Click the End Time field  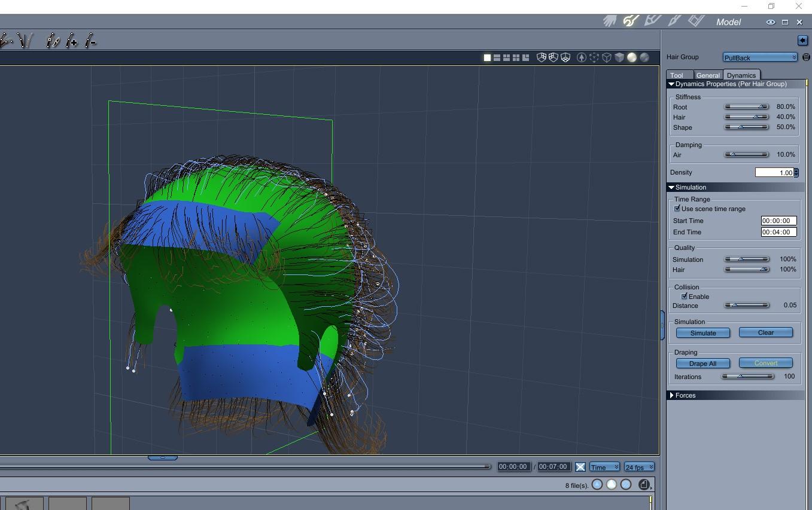779,232
